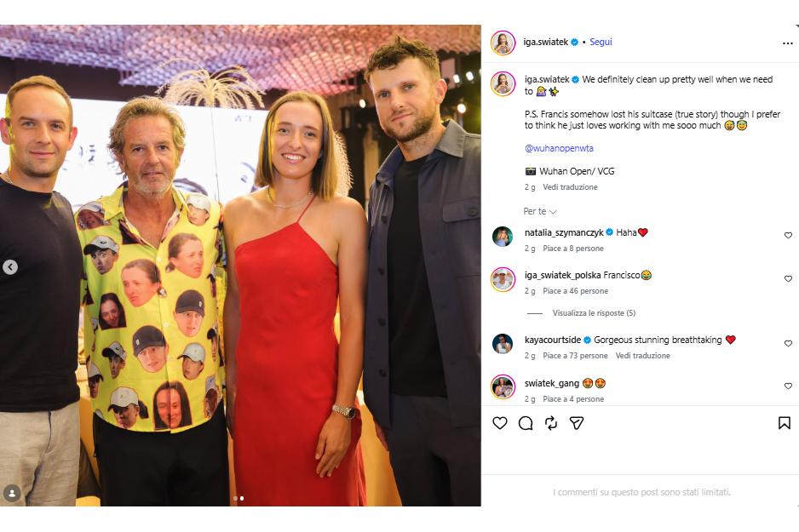
Task: Follow the account with the Segui button
Action: 601,42
